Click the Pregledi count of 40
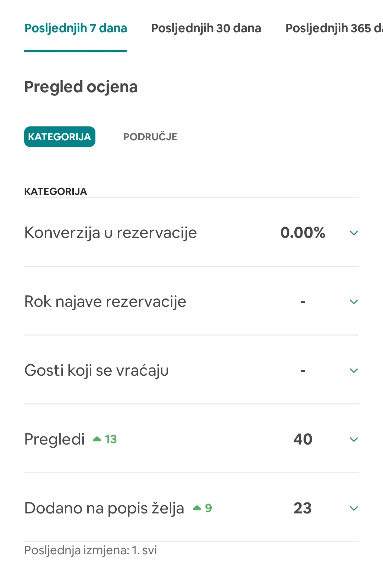This screenshot has width=383, height=588. (x=303, y=440)
